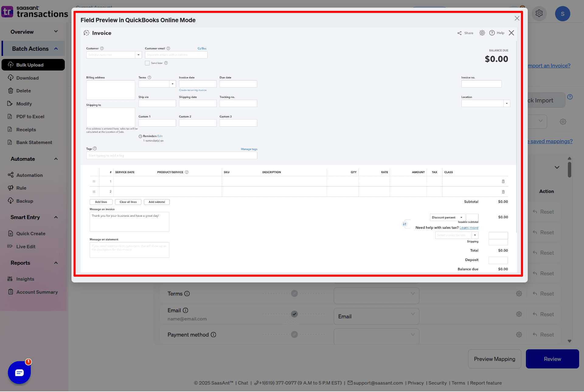Open the chat support bubble

coord(19,372)
